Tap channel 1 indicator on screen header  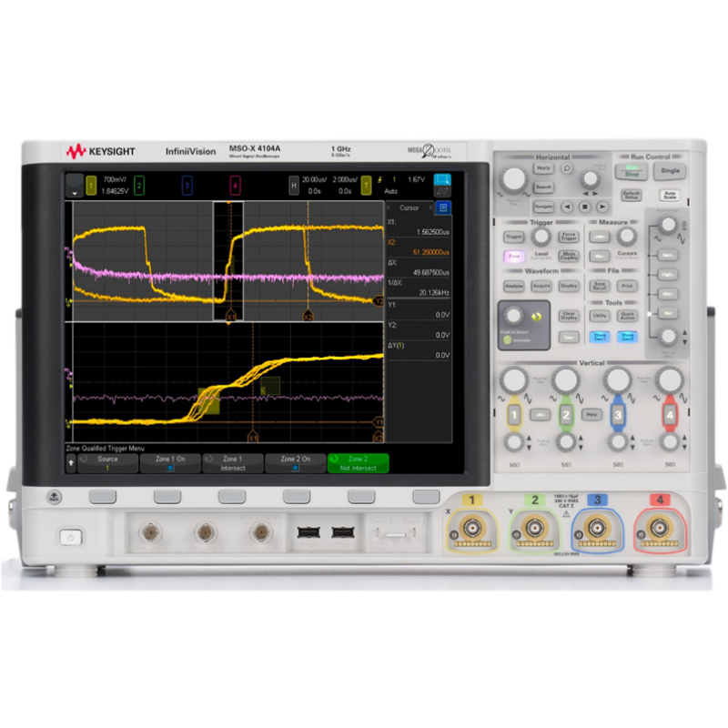[x=91, y=186]
